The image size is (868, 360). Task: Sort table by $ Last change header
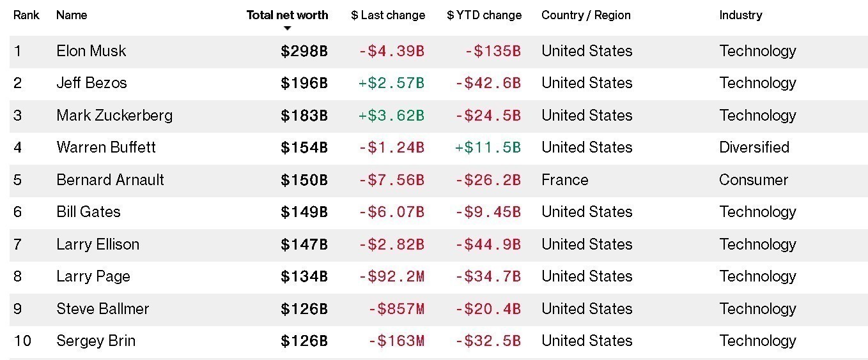click(x=388, y=15)
